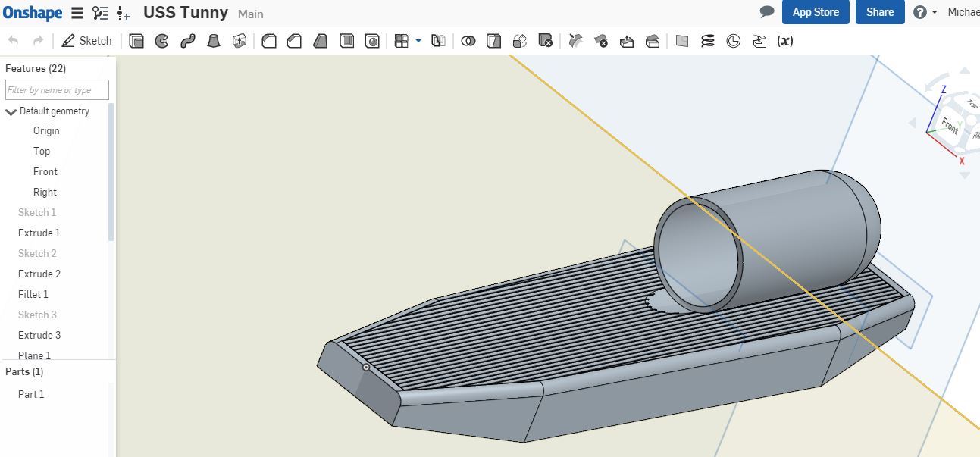Pick the Fillet tool icon
The width and height of the screenshot is (980, 457).
[268, 41]
